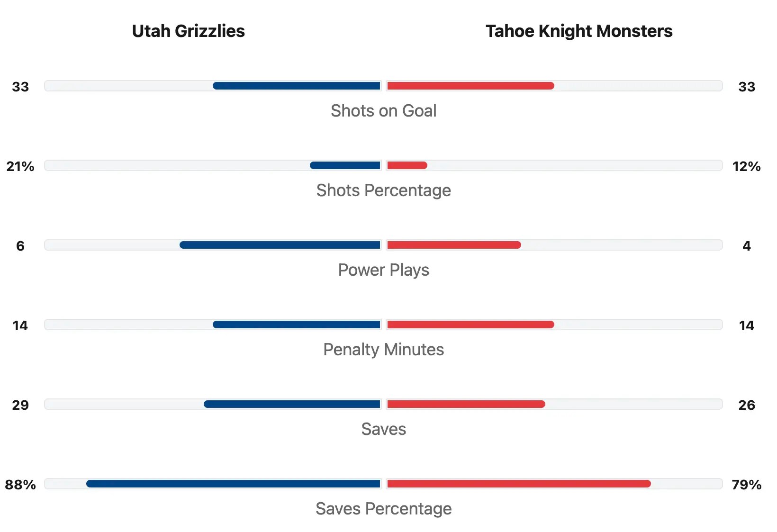Viewport: 777px width, 532px height.
Task: Click Utah's 29 saves value
Action: point(20,405)
